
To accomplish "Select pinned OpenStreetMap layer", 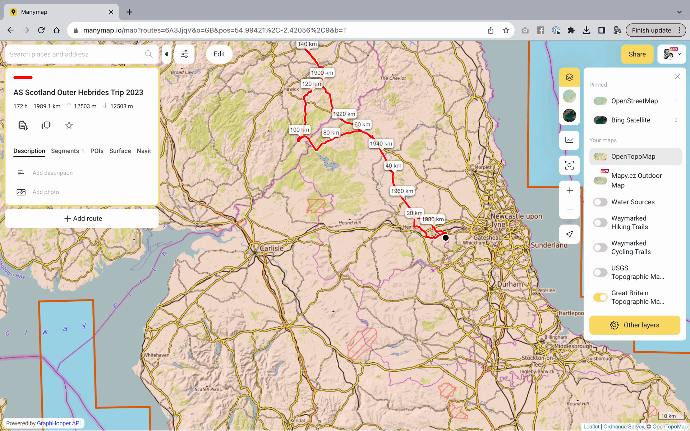I will pos(635,101).
